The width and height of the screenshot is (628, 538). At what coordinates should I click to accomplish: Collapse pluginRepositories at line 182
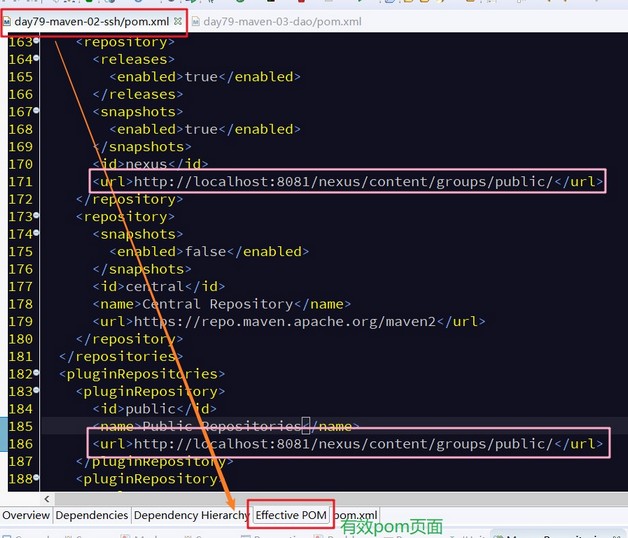coord(36,373)
